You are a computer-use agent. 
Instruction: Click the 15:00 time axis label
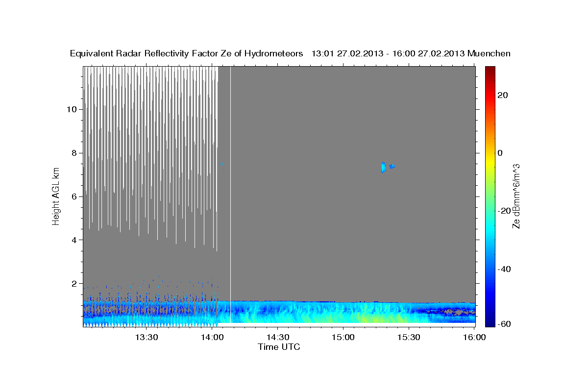pyautogui.click(x=343, y=338)
